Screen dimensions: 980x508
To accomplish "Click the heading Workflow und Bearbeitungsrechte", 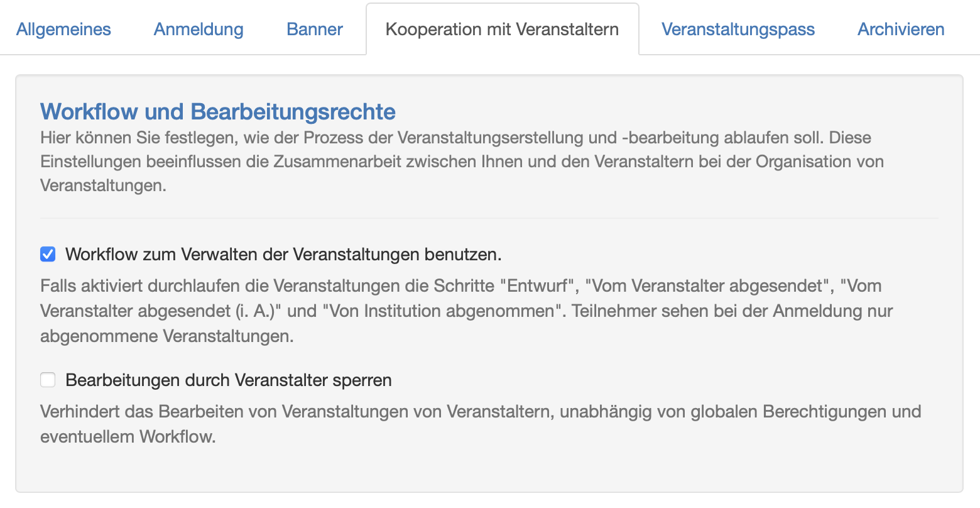I will tap(218, 112).
